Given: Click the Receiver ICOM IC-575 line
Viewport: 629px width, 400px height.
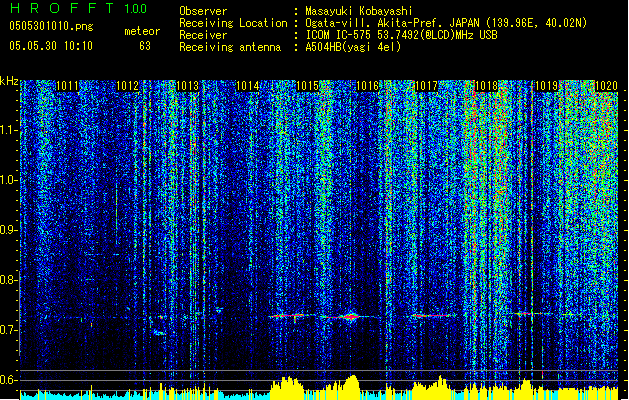Looking at the screenshot, I should (x=401, y=35).
